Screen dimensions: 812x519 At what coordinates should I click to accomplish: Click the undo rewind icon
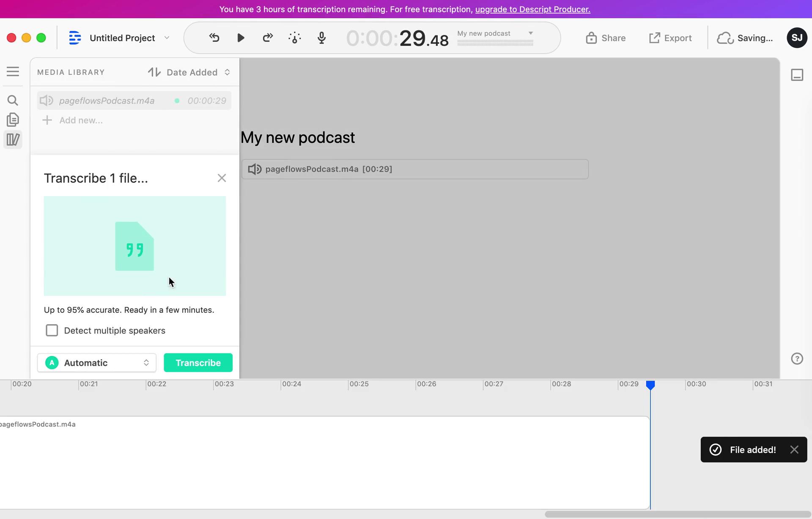214,37
